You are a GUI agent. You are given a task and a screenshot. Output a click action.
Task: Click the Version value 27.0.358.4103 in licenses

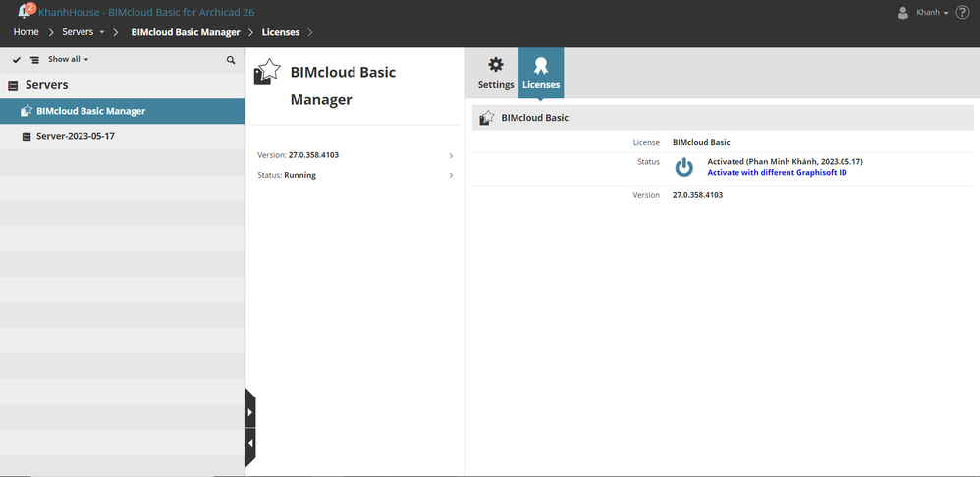click(x=697, y=195)
